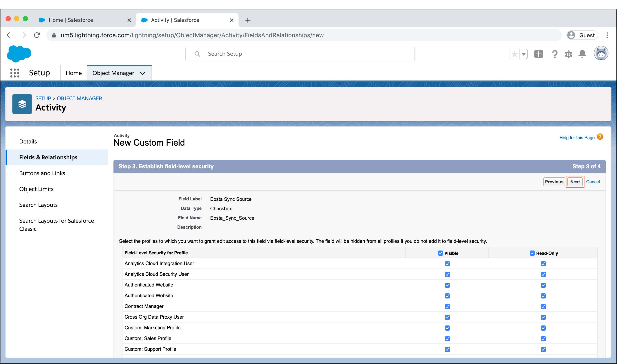
Task: Click into the Search Setup field
Action: 300,54
